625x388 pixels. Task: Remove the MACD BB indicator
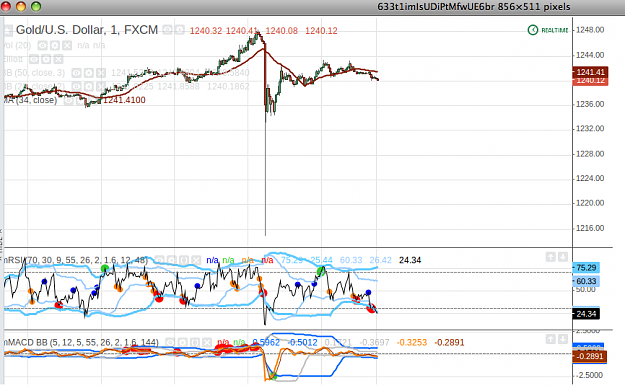click(x=206, y=343)
